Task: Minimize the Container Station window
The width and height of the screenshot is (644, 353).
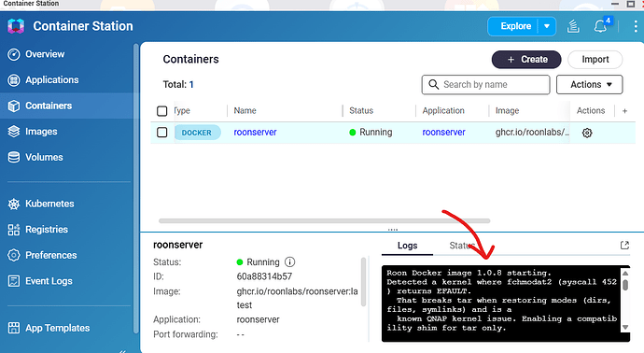Action: (x=615, y=4)
